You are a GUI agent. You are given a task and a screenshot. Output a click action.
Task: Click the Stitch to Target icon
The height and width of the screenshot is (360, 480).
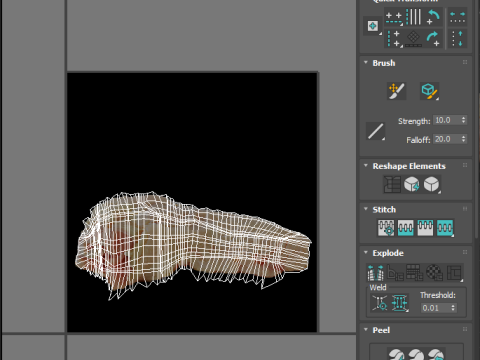pos(386,228)
